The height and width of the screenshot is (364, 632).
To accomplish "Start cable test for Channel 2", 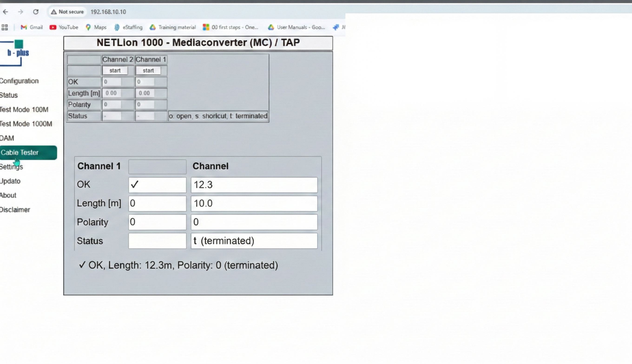I will click(x=115, y=71).
